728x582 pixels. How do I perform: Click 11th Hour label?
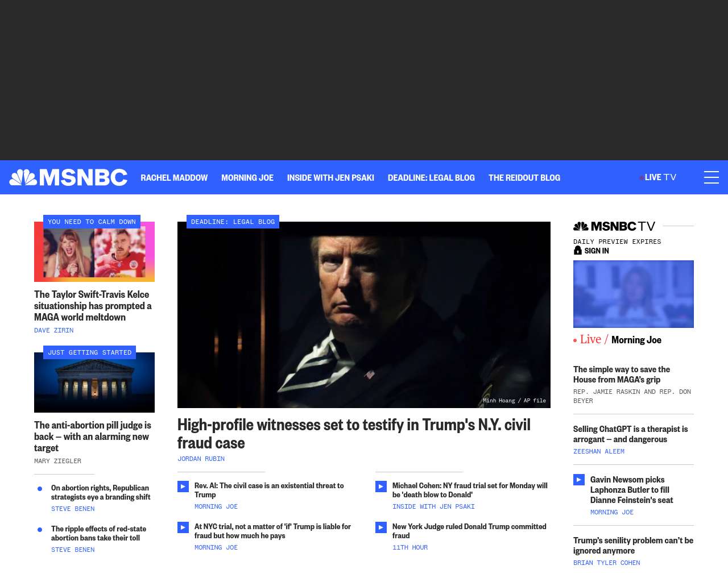tap(410, 547)
